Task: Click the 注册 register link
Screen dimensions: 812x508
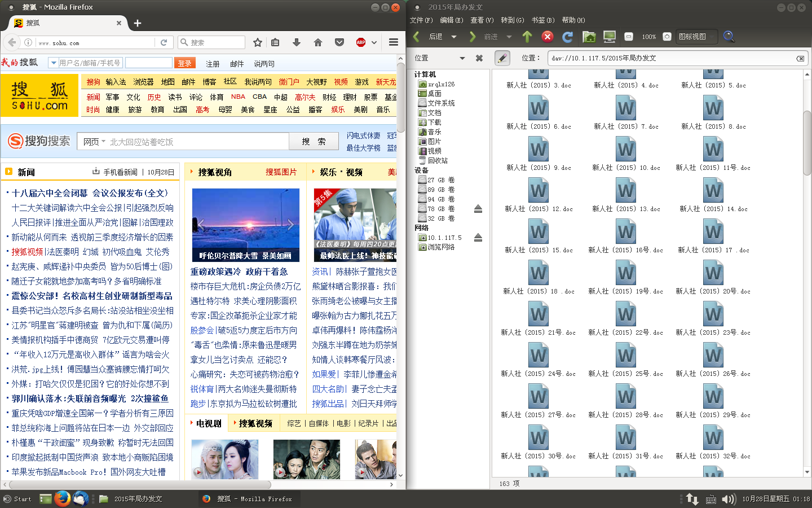Action: coord(213,64)
